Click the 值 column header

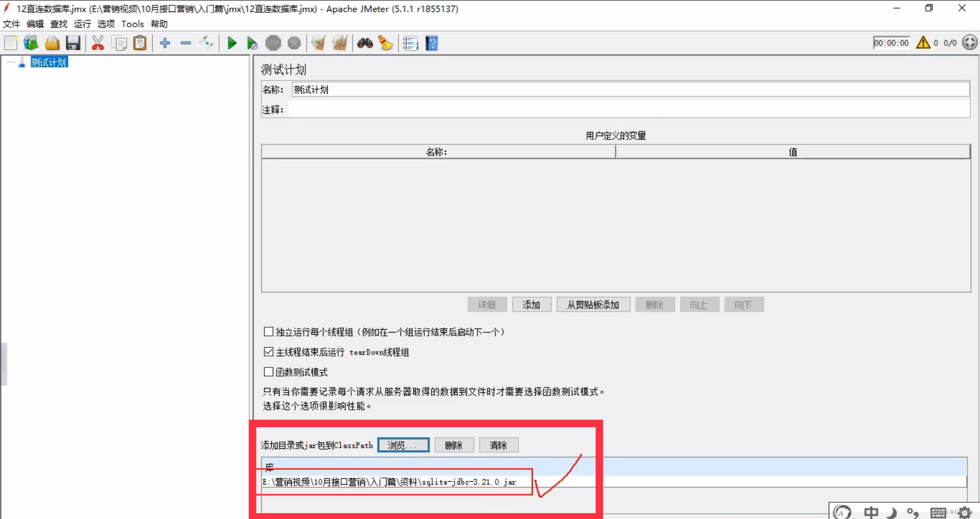point(793,152)
